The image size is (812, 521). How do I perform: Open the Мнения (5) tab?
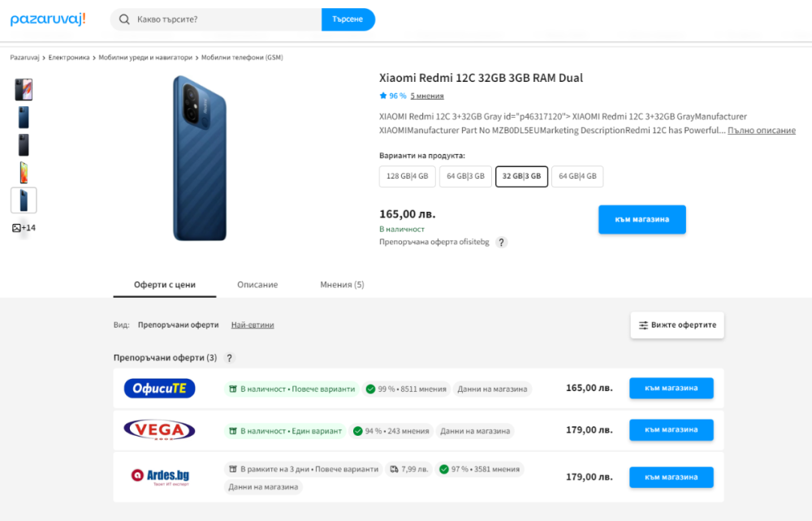(342, 285)
